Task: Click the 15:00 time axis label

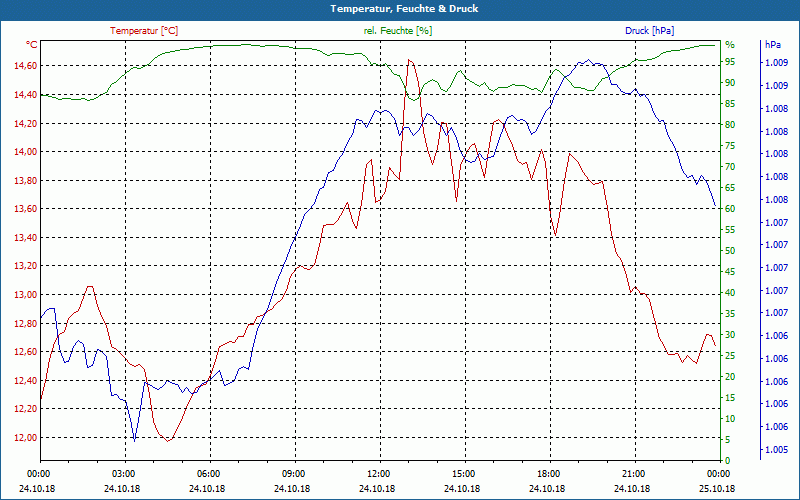Action: (x=462, y=473)
